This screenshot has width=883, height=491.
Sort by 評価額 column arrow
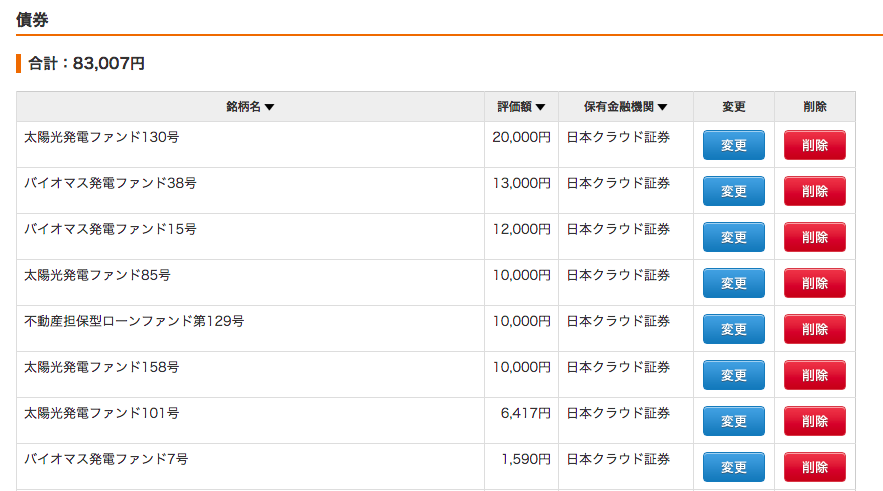pos(540,107)
